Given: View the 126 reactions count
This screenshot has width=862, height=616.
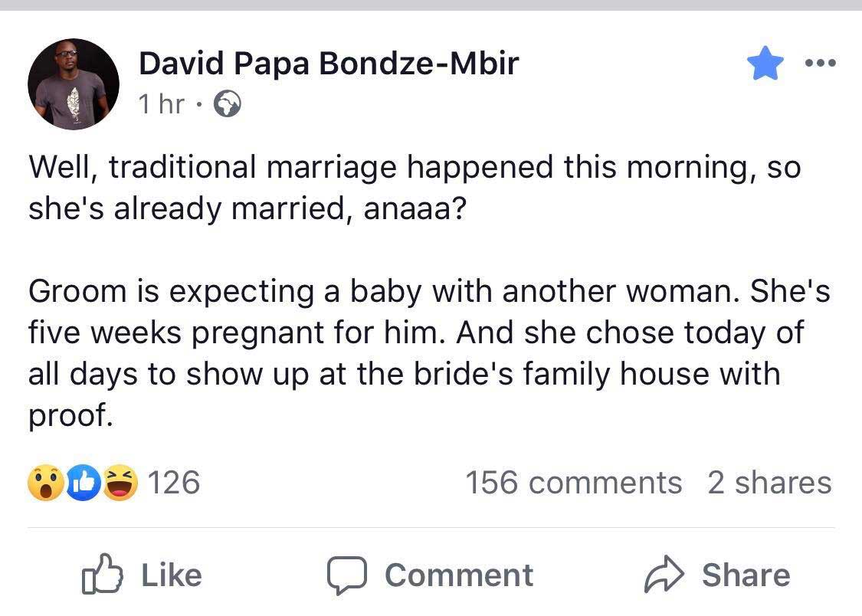Looking at the screenshot, I should [174, 483].
